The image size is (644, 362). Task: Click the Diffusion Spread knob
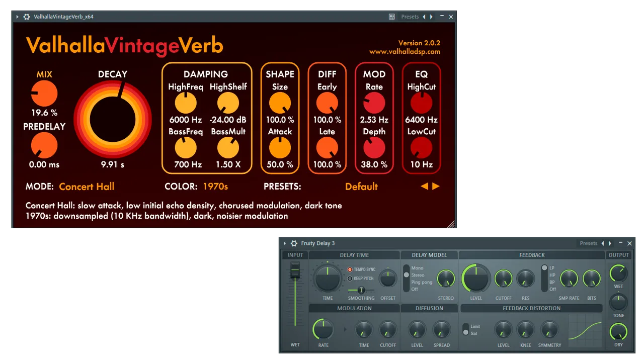[442, 330]
